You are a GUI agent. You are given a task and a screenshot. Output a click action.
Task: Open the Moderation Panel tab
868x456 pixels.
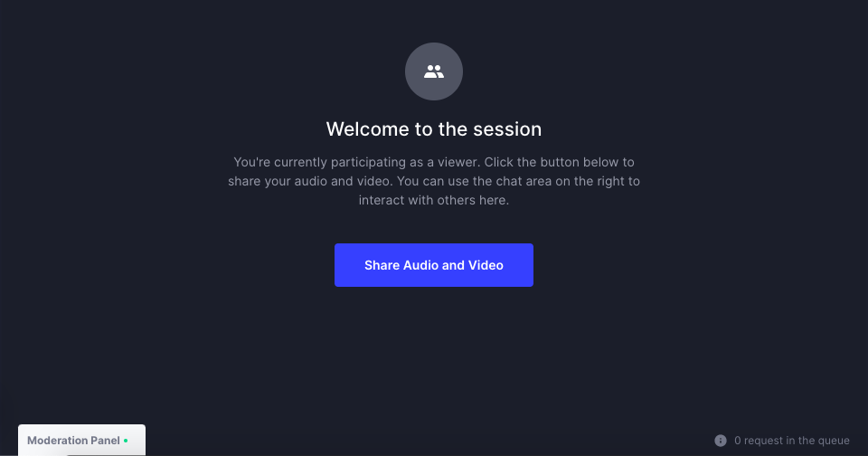pyautogui.click(x=81, y=441)
